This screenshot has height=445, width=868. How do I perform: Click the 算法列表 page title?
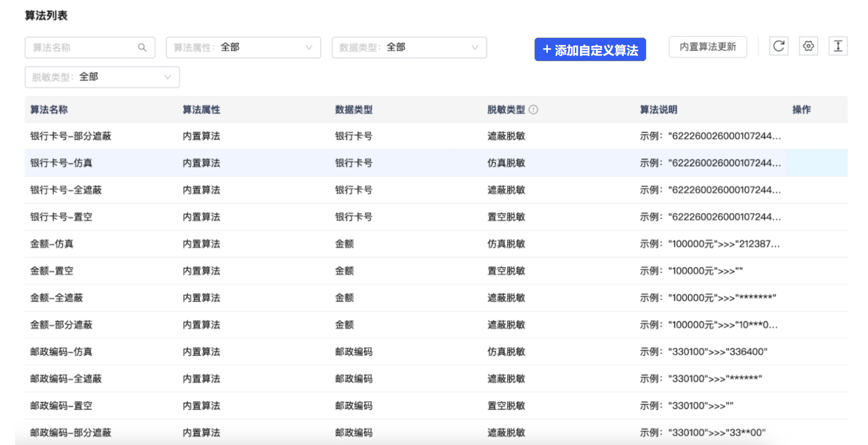pyautogui.click(x=46, y=16)
